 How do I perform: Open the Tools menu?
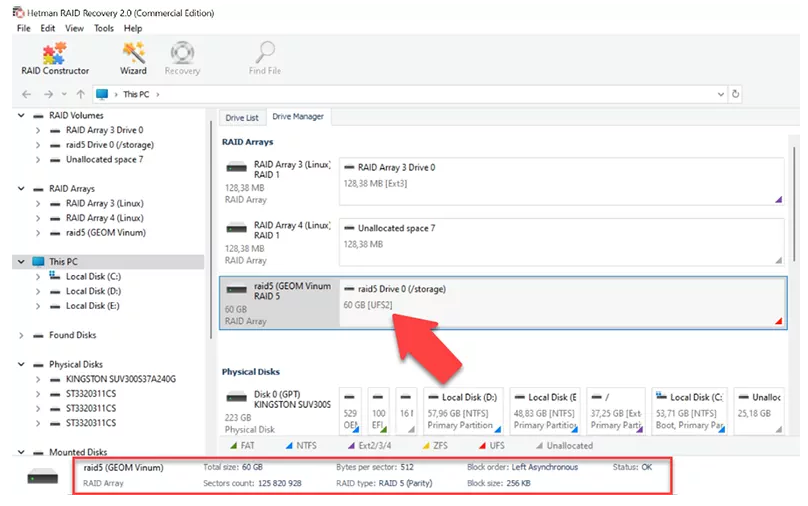(104, 28)
